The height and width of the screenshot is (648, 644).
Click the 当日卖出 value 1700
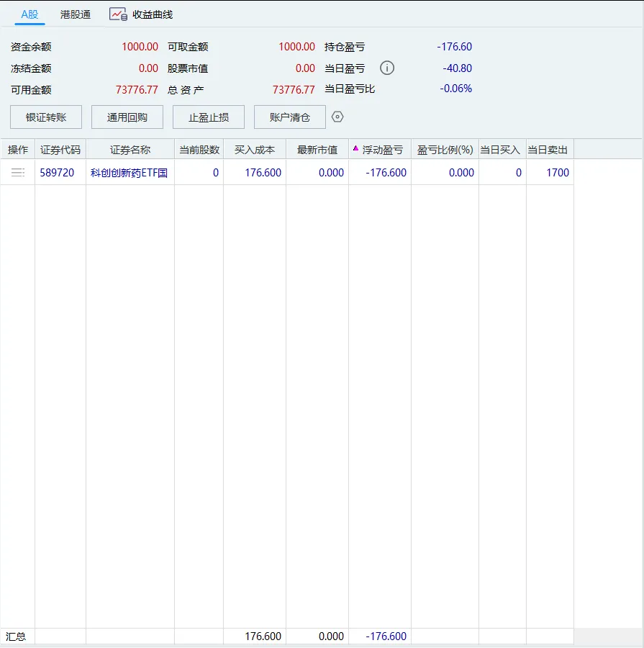click(558, 173)
